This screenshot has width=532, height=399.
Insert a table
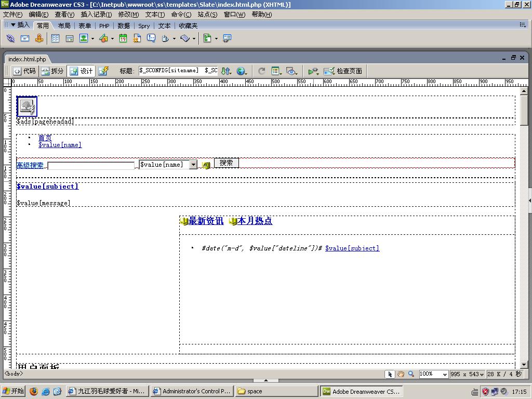point(55,38)
